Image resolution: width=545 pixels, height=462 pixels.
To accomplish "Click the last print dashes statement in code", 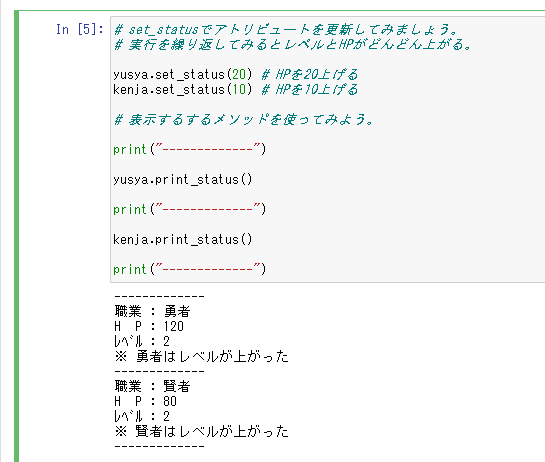I will [190, 269].
